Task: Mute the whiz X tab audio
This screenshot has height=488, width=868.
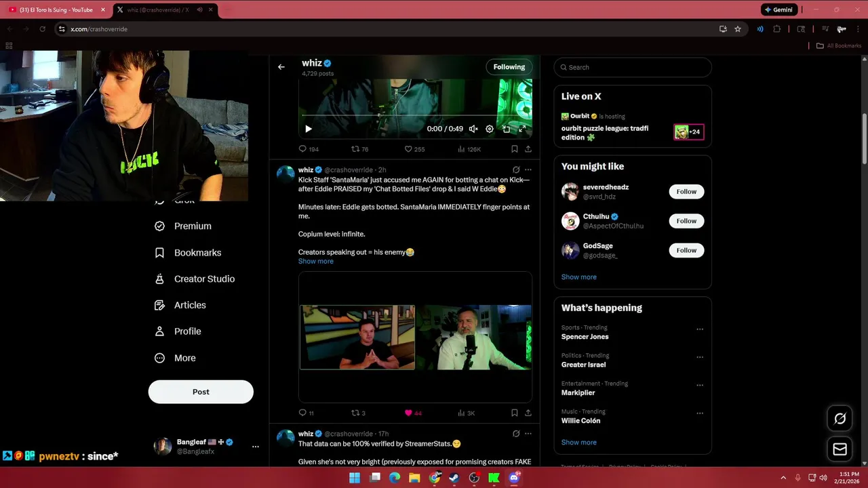Action: coord(199,9)
